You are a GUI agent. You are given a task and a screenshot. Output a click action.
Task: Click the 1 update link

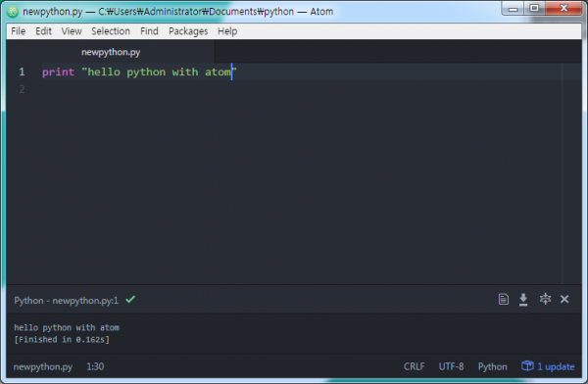tap(556, 366)
